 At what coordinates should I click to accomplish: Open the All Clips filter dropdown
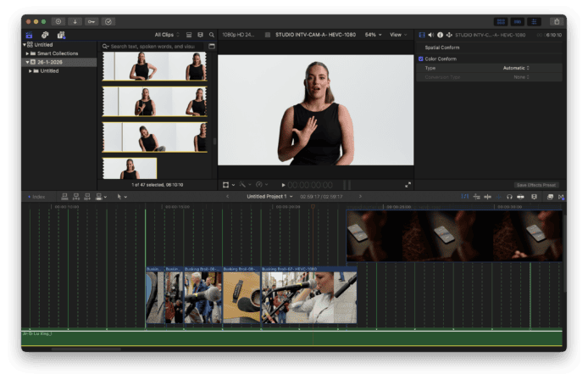(x=167, y=35)
